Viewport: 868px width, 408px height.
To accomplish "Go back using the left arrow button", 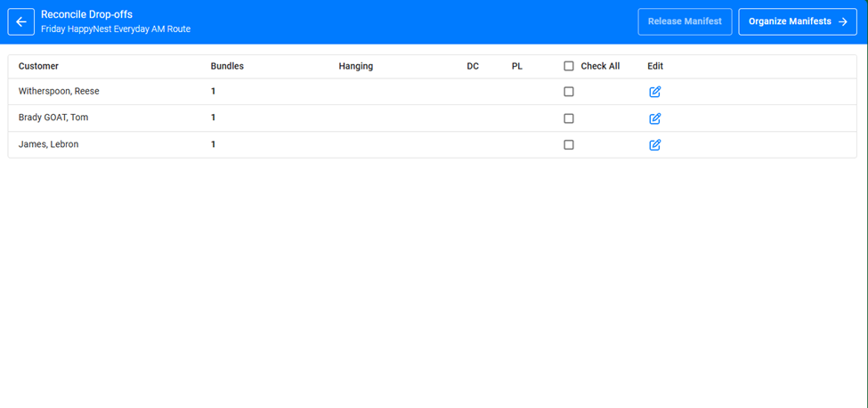I will tap(21, 22).
